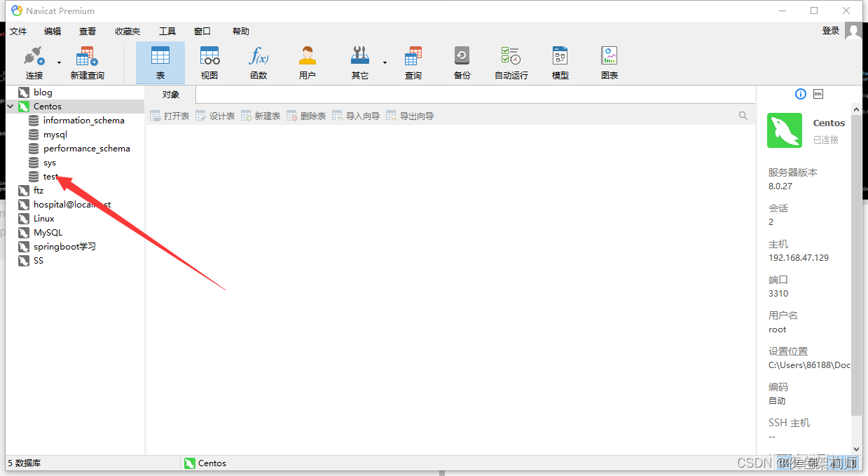Screen dimensions: 868x476
Task: Click Centos in the status bar
Action: [x=205, y=463]
